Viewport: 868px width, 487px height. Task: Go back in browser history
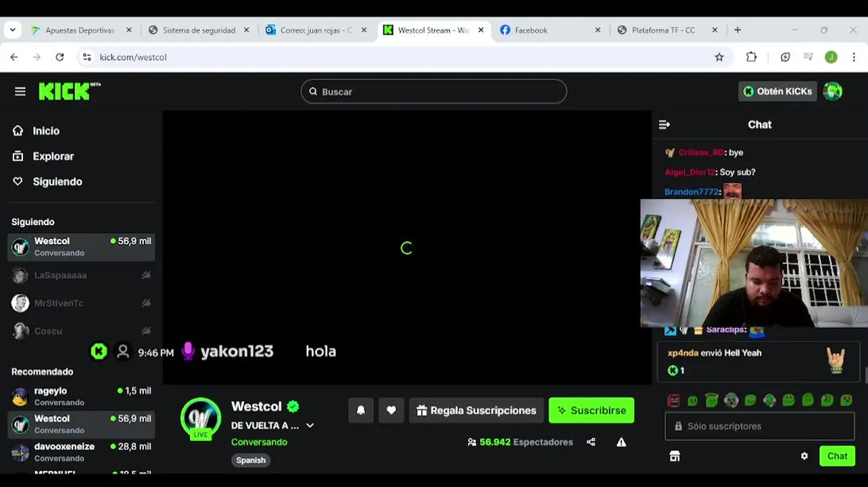click(14, 57)
